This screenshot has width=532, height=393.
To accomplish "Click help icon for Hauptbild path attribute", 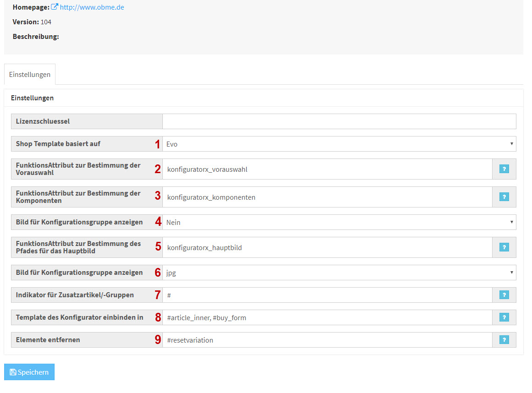I will [504, 247].
